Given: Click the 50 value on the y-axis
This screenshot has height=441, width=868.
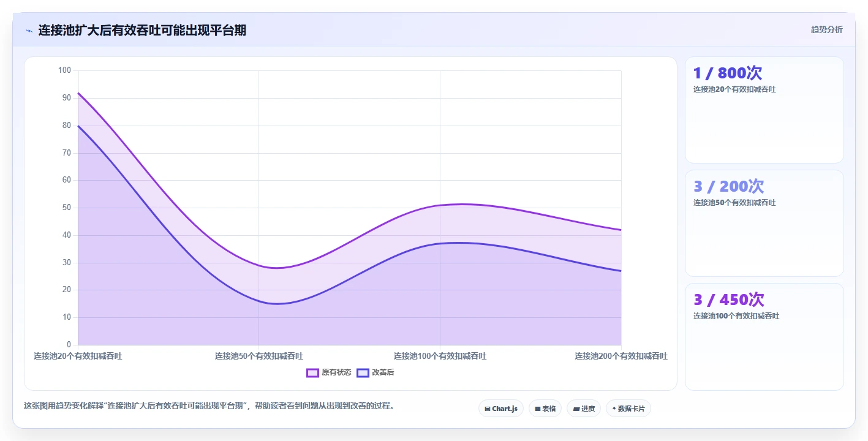Looking at the screenshot, I should click(67, 208).
